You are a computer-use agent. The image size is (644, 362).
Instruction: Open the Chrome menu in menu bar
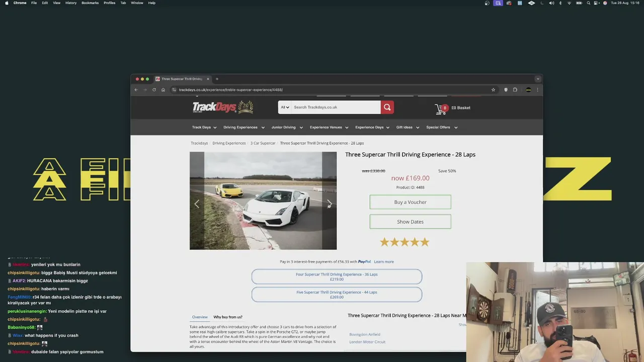coord(20,3)
